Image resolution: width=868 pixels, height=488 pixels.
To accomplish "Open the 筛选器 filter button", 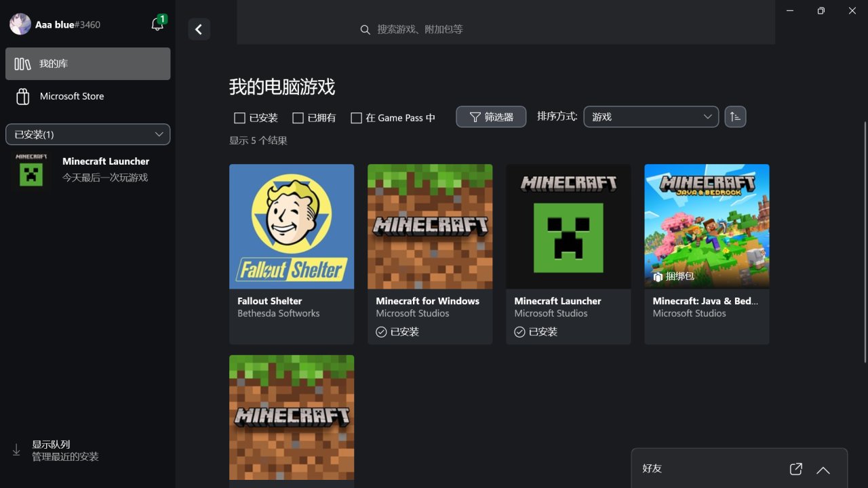I will (492, 117).
